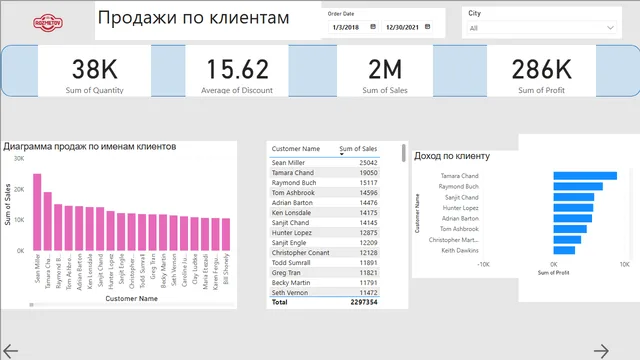The image size is (640, 360).
Task: Click the Christopher Mart... label in profit chart
Action: 453,240
